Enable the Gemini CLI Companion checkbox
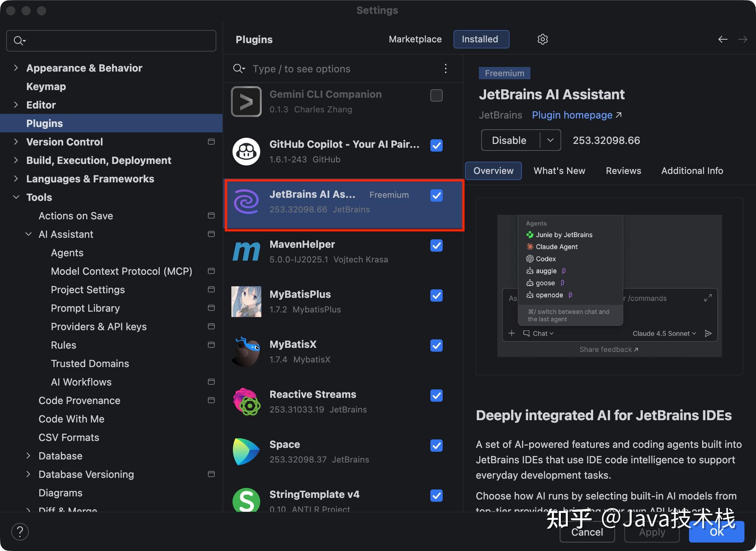Screen dimensions: 756x551 point(436,95)
